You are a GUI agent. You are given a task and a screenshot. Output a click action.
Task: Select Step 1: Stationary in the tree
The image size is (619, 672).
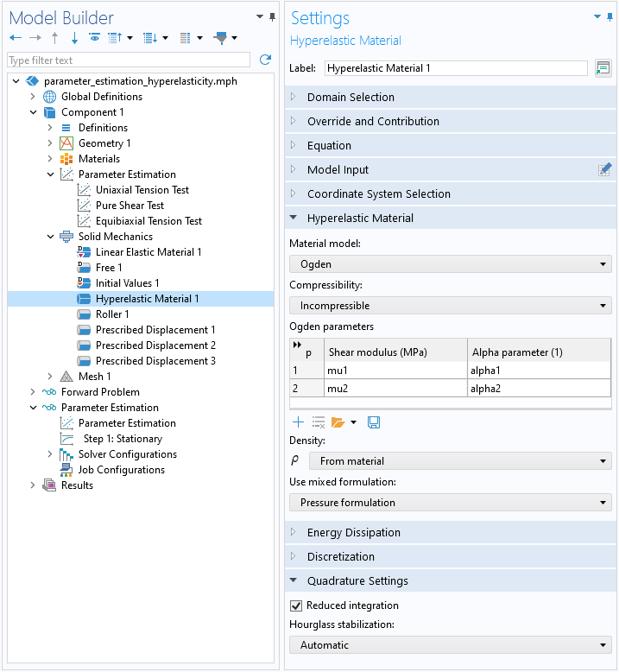123,439
